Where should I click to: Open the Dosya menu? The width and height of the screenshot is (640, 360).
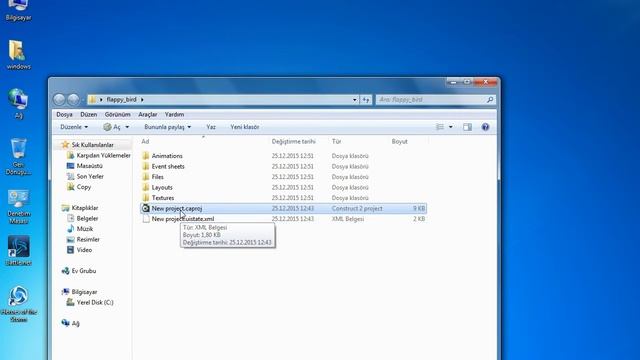64,114
